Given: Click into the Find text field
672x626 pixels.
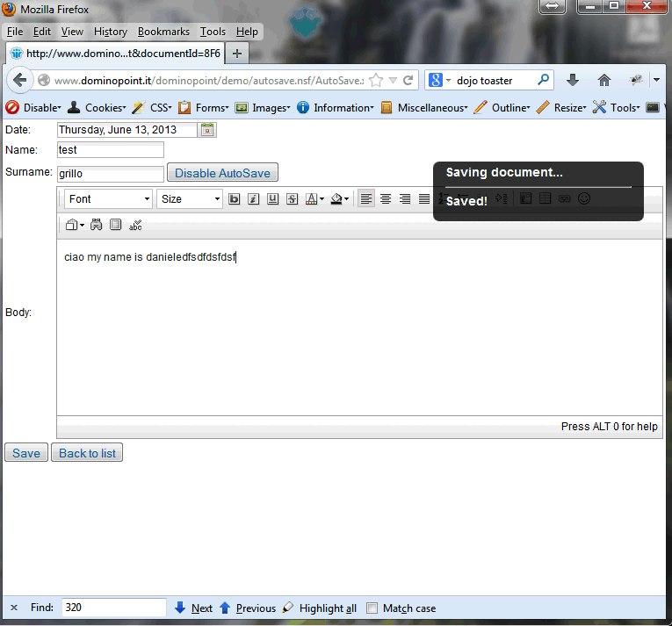Looking at the screenshot, I should tap(114, 608).
